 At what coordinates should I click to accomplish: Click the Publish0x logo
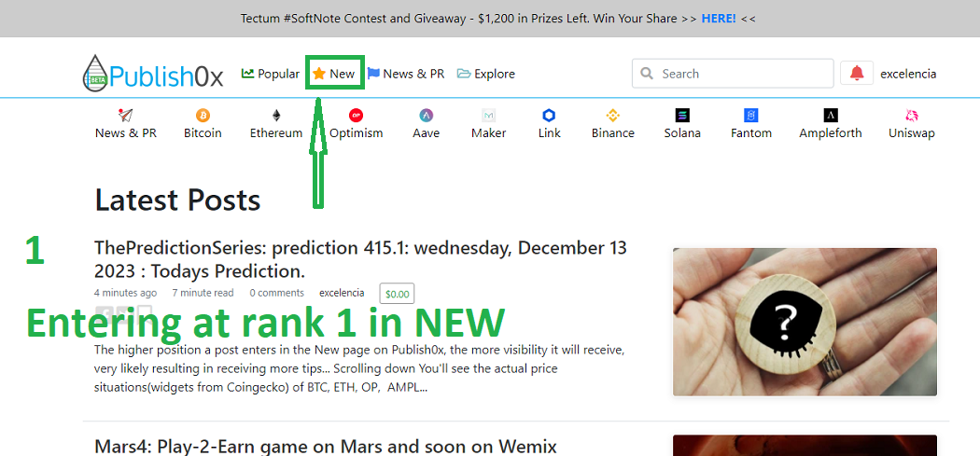point(153,74)
